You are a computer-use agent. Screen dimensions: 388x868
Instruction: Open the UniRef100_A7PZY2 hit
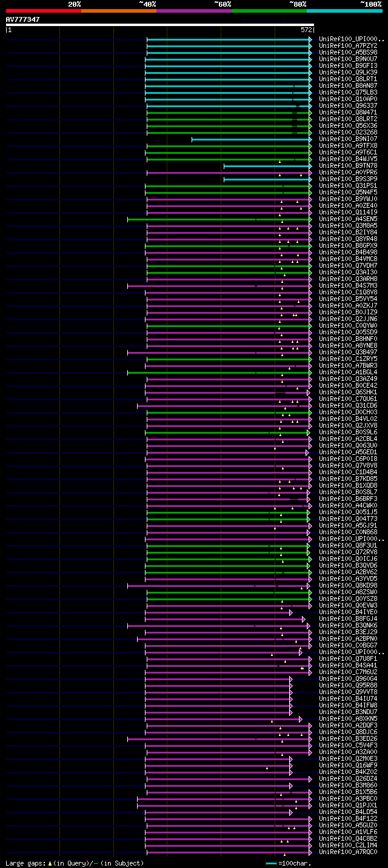348,46
